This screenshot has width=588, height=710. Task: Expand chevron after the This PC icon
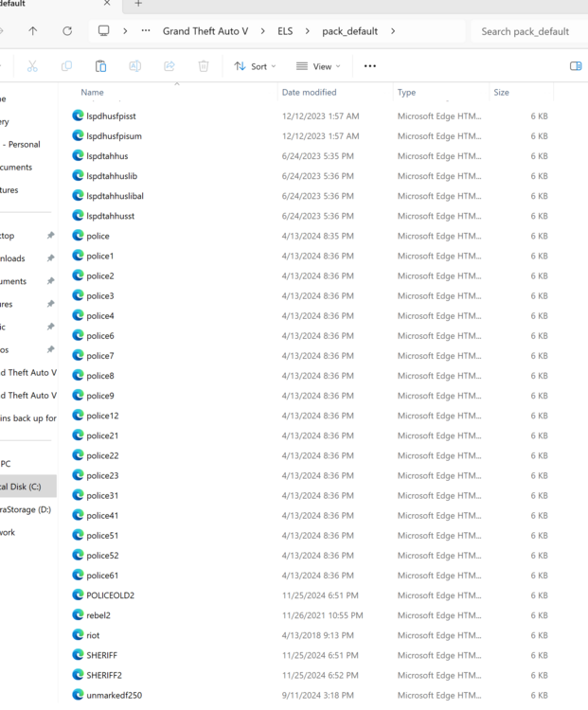point(125,31)
